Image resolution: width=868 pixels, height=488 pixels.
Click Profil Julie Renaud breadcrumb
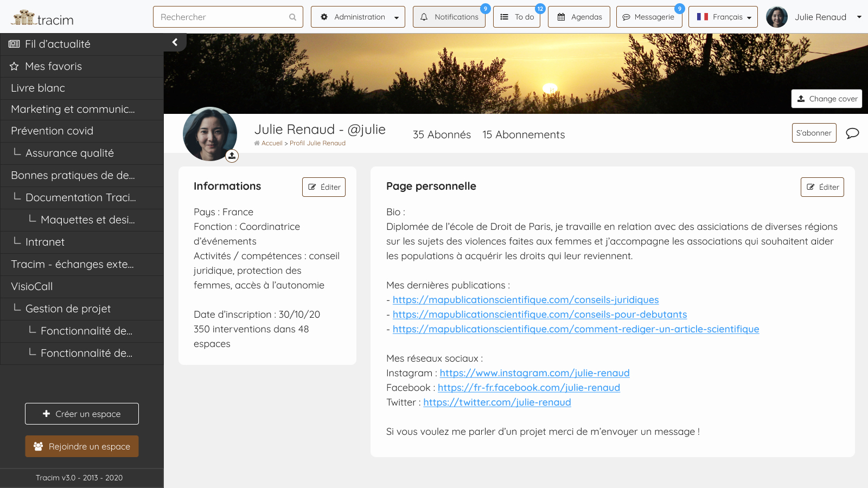317,143
